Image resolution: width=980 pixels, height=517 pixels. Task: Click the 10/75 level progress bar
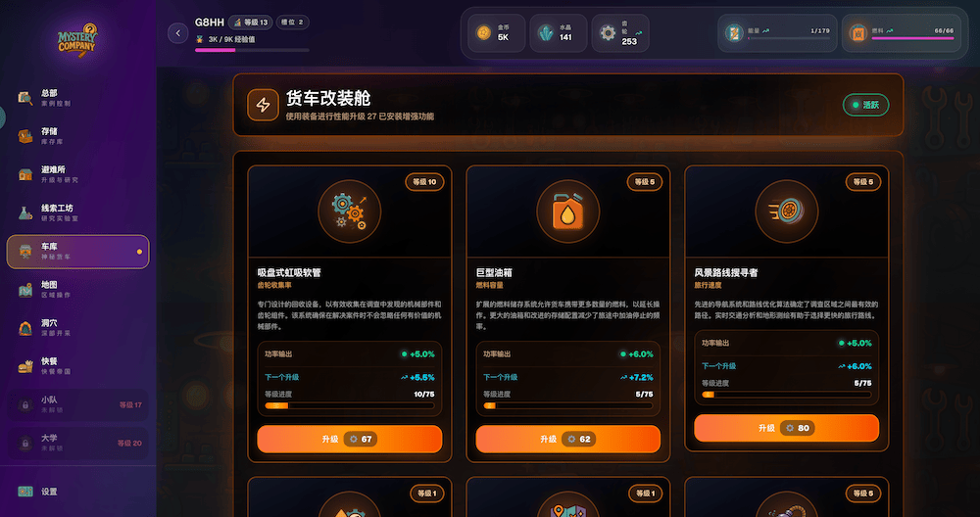tap(350, 405)
